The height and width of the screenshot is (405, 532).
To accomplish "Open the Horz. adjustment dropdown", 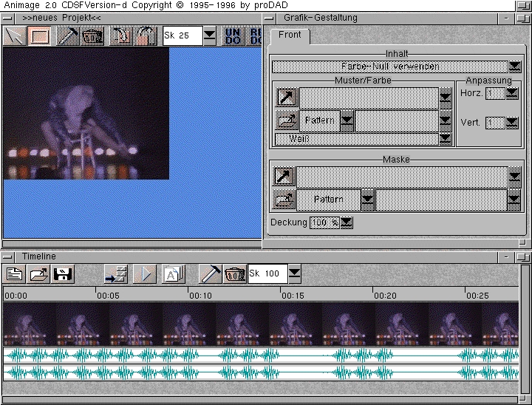I will 512,93.
